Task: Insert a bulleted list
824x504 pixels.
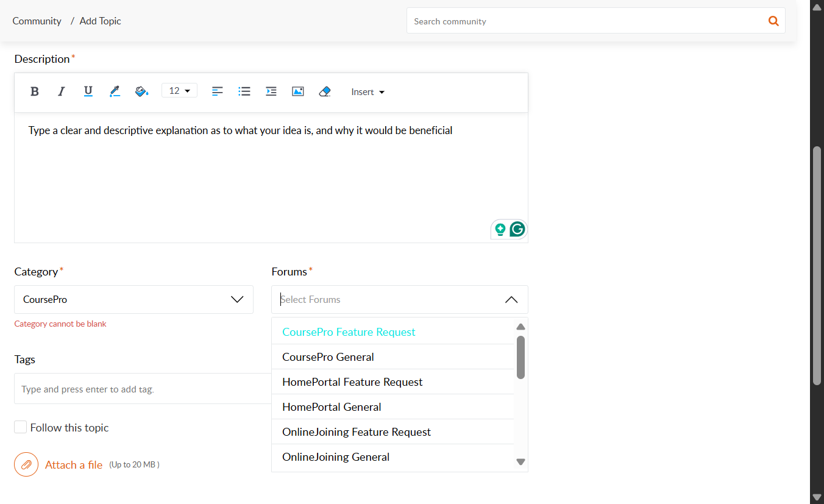Action: [x=244, y=91]
